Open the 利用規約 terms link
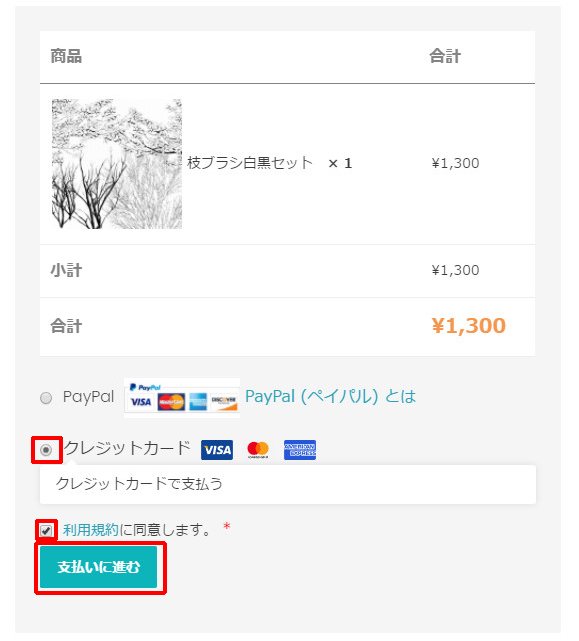The image size is (579, 641). click(x=91, y=530)
